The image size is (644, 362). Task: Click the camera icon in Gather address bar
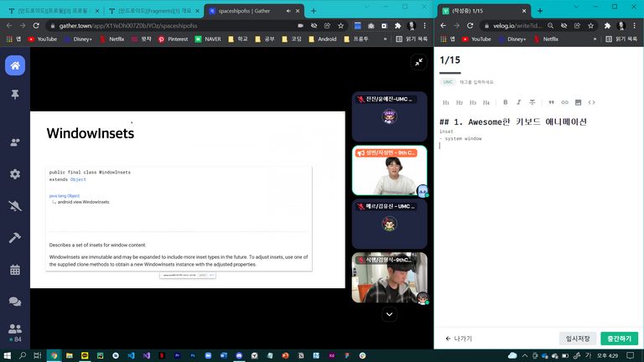click(x=301, y=26)
